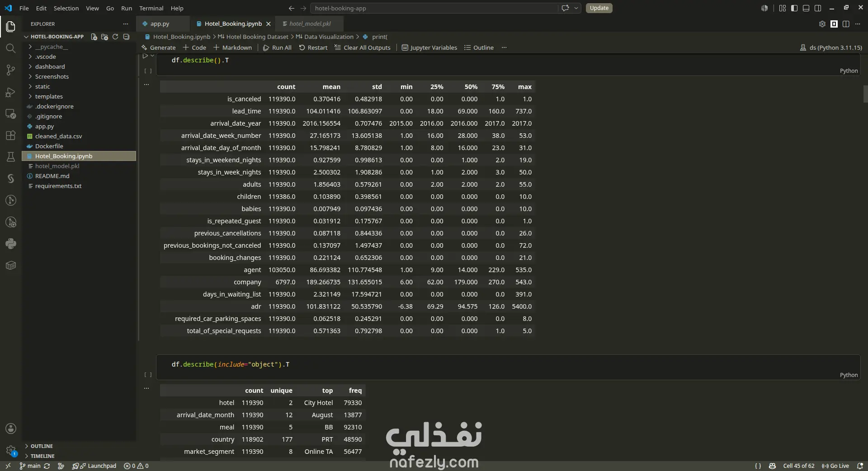Open more toolbar actions after Outline
The image size is (868, 471).
(504, 47)
